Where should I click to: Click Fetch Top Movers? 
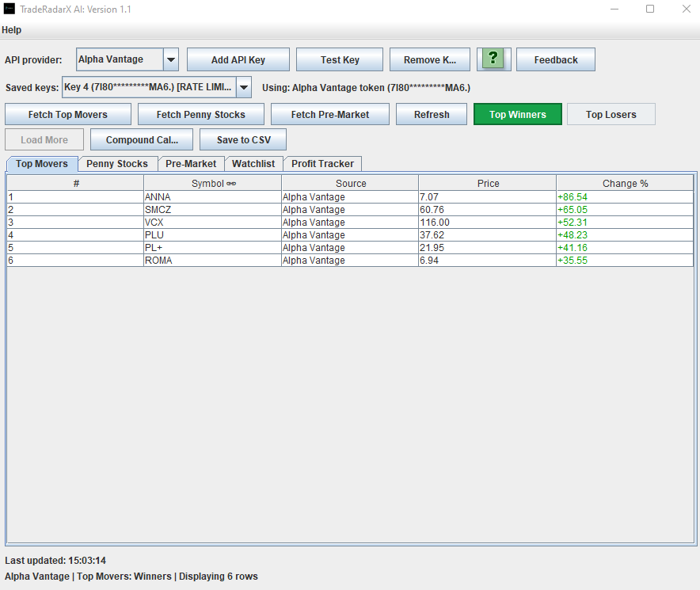click(x=67, y=114)
